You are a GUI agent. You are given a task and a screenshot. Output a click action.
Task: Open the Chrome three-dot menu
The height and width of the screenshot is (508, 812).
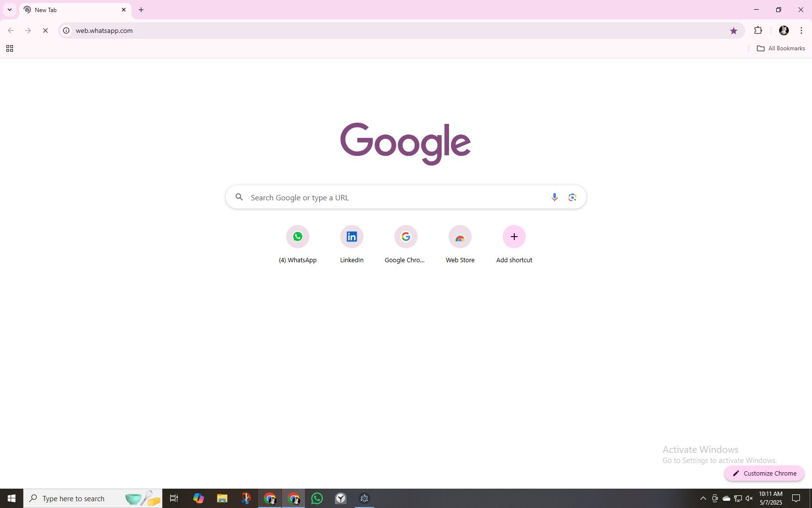point(801,30)
